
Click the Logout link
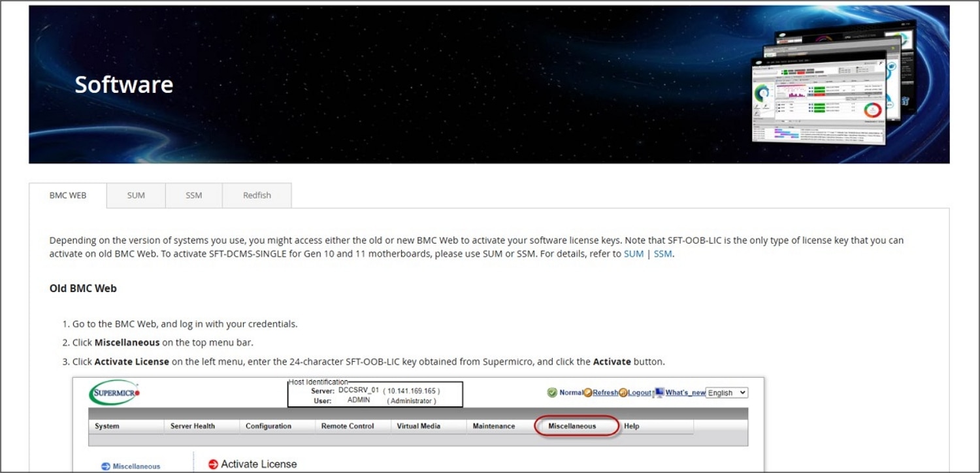[x=640, y=393]
